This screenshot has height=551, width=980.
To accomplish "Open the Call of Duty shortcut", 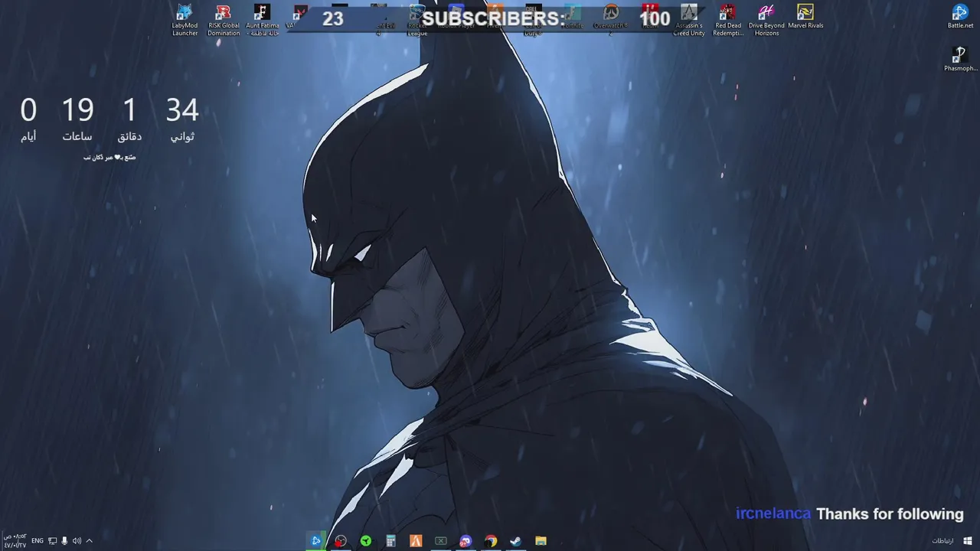I will click(533, 20).
